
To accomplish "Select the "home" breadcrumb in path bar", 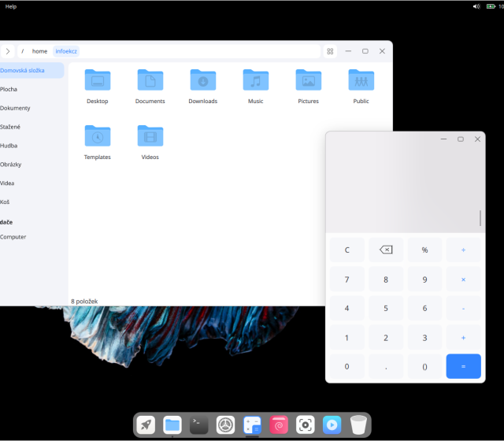I will (x=39, y=51).
